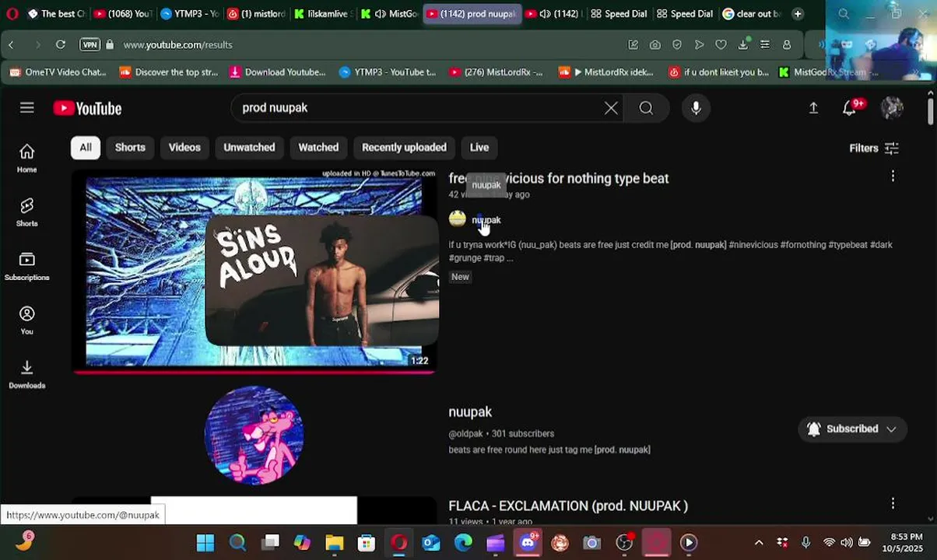The image size is (937, 560).
Task: Open the nuupak channel pink panther avatar
Action: [x=254, y=436]
